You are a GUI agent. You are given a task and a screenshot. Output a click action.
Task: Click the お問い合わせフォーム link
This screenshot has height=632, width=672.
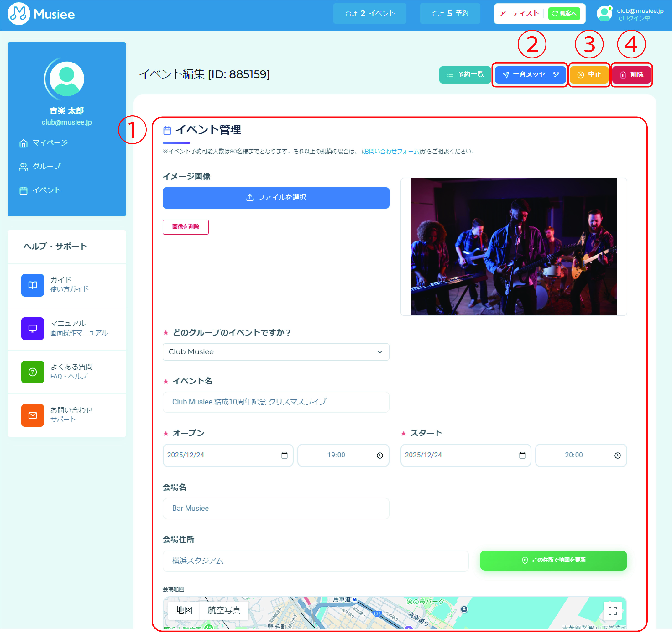pos(391,152)
